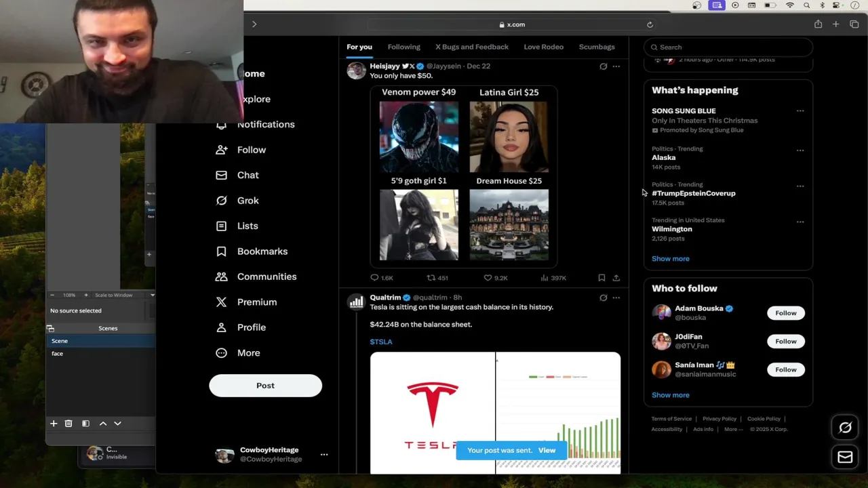Image resolution: width=868 pixels, height=488 pixels.
Task: Go forward in Safari
Action: (254, 24)
